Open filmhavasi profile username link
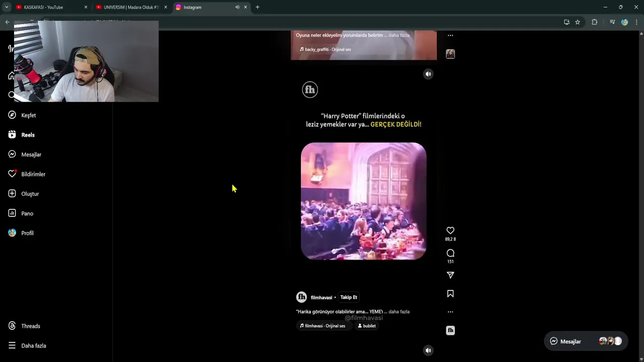This screenshot has height=362, width=644. pyautogui.click(x=321, y=298)
